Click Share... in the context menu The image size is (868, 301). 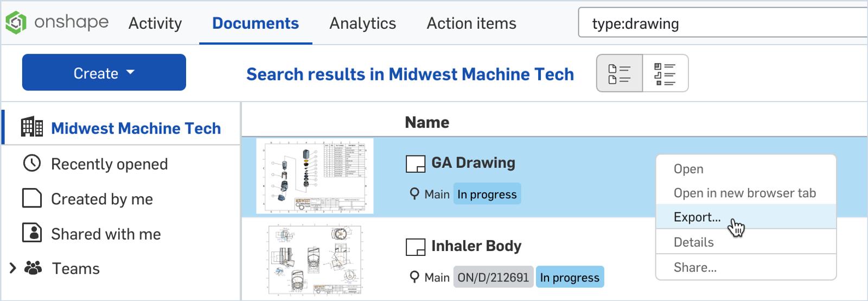tap(695, 267)
